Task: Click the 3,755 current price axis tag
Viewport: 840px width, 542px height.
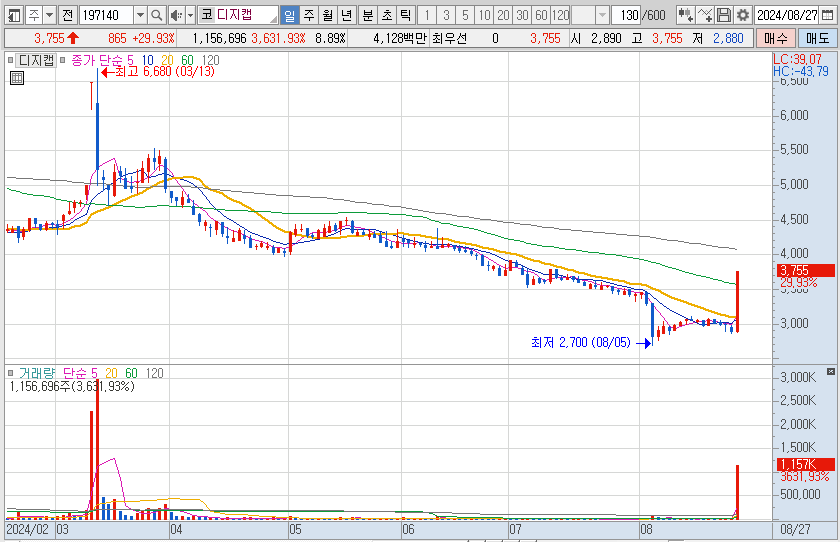Action: point(805,270)
